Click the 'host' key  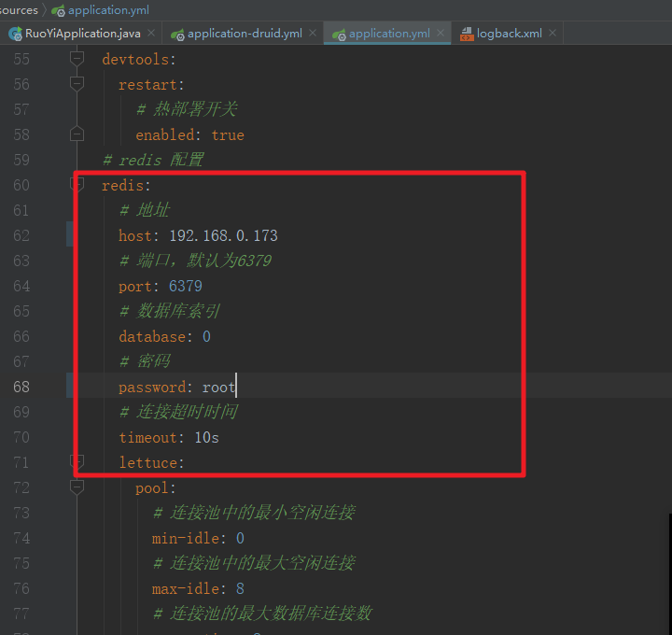point(134,236)
